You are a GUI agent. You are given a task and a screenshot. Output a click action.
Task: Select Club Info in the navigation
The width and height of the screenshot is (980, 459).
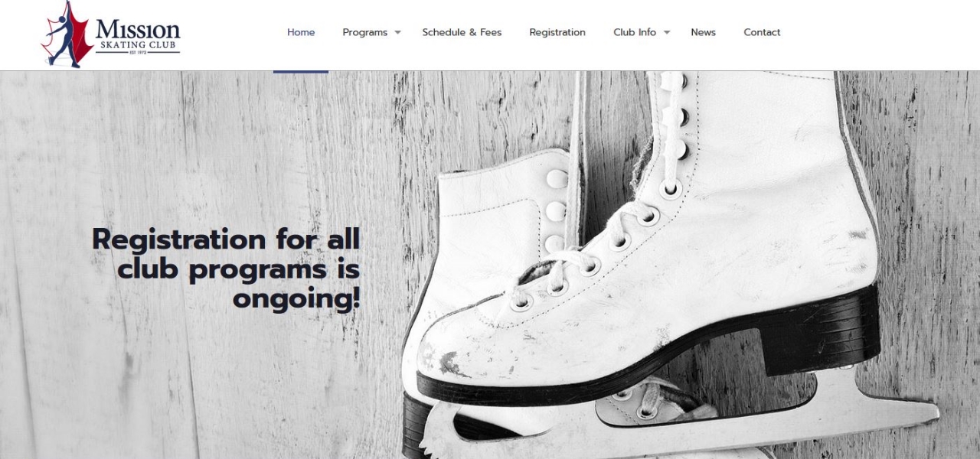(x=635, y=32)
